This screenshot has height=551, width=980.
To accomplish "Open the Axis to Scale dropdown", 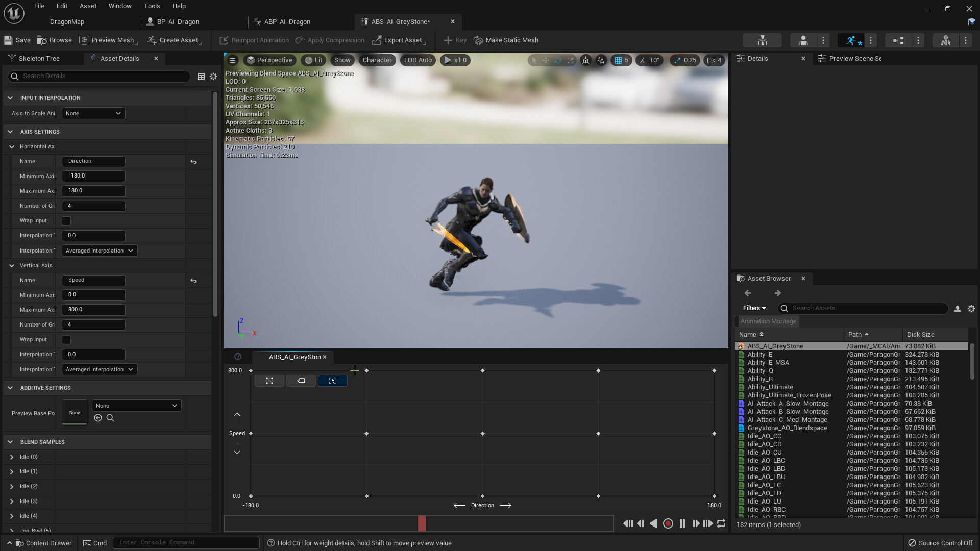I will click(x=93, y=113).
